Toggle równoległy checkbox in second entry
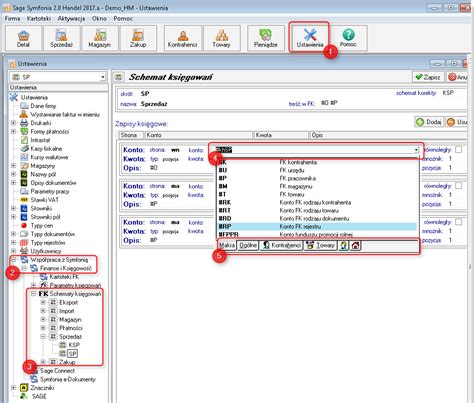The image size is (474, 403). click(x=459, y=186)
